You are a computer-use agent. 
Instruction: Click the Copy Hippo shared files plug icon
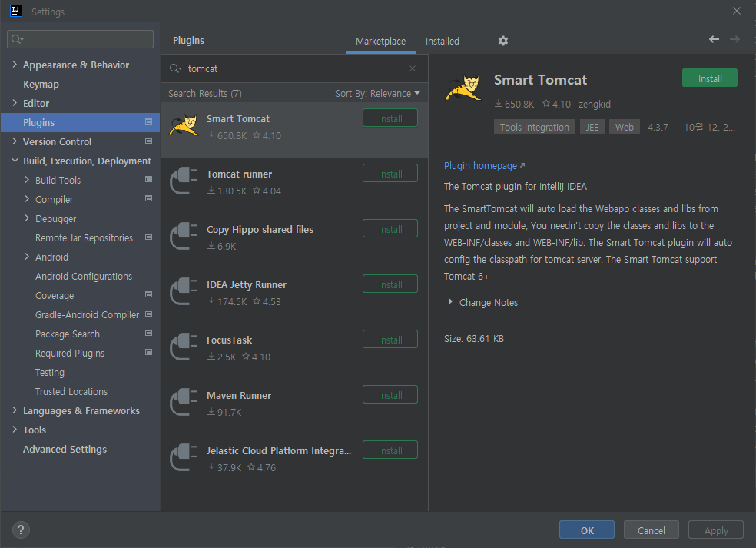[184, 236]
